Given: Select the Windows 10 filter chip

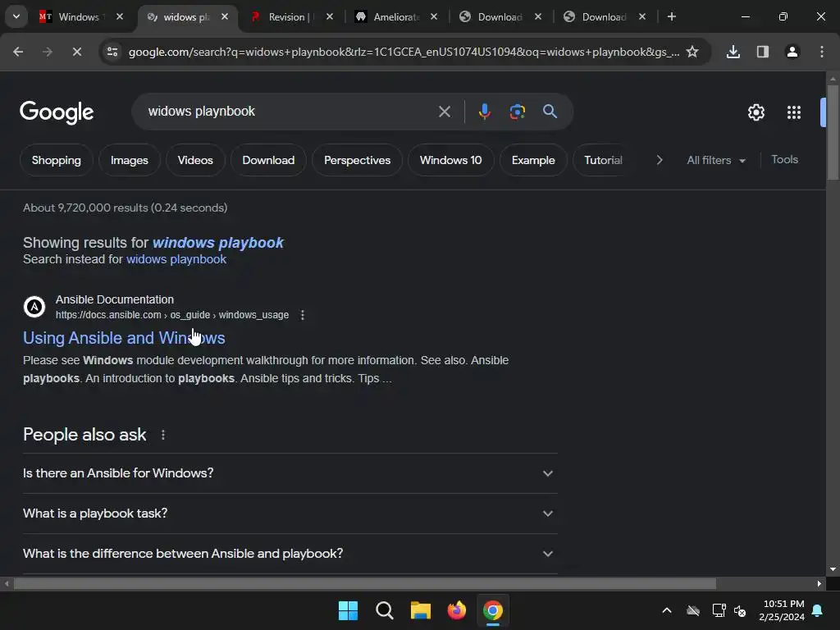Looking at the screenshot, I should (x=450, y=160).
